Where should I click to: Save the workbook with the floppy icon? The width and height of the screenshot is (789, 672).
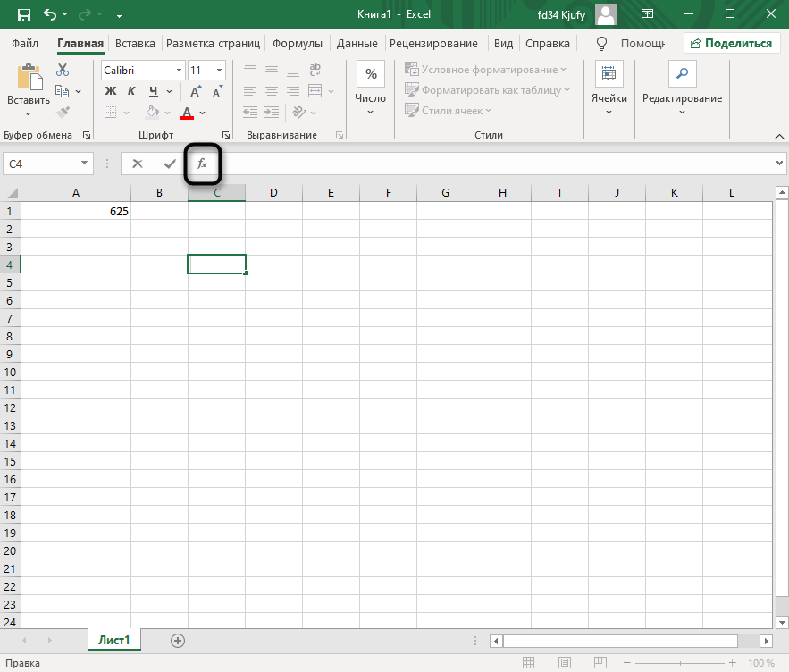tap(23, 14)
